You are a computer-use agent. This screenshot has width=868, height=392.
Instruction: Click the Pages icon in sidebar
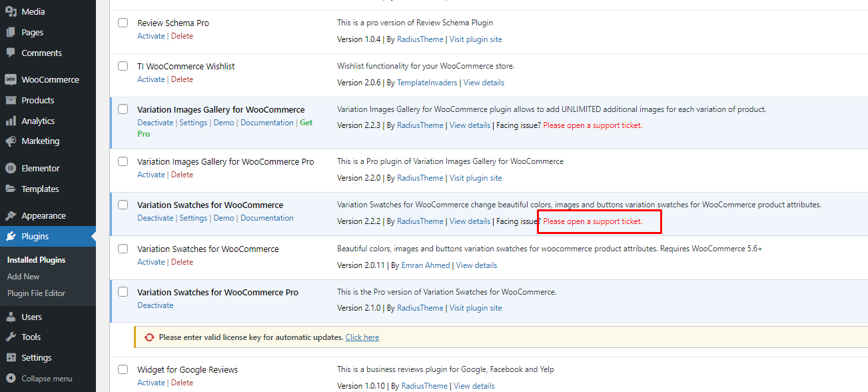tap(11, 32)
